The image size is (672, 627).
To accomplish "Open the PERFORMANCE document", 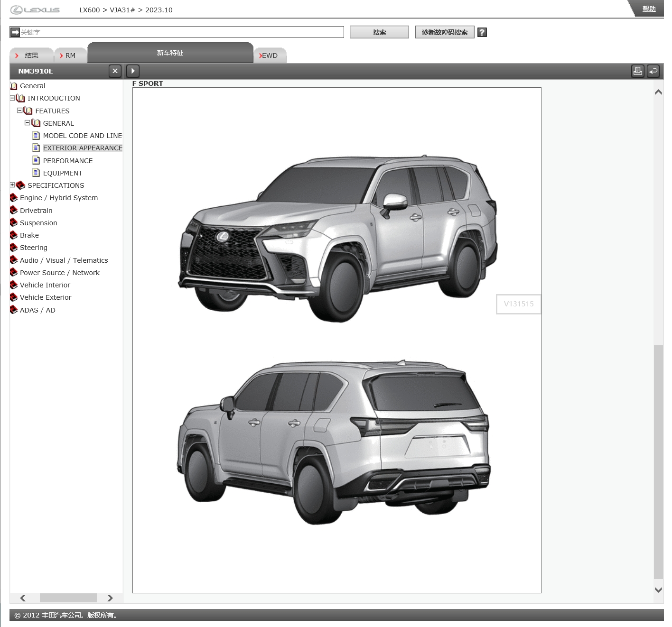I will coord(67,161).
